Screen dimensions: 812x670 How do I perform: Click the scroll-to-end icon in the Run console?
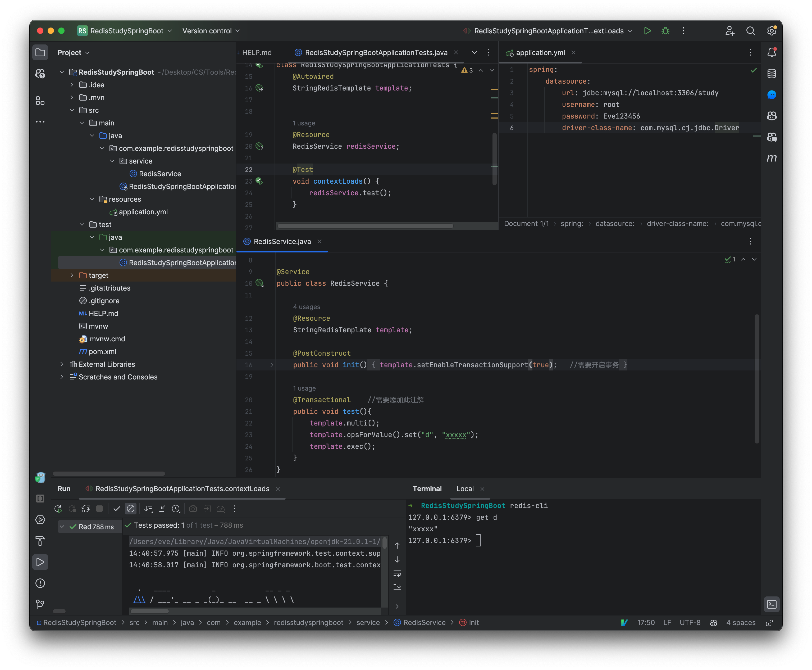click(x=397, y=587)
